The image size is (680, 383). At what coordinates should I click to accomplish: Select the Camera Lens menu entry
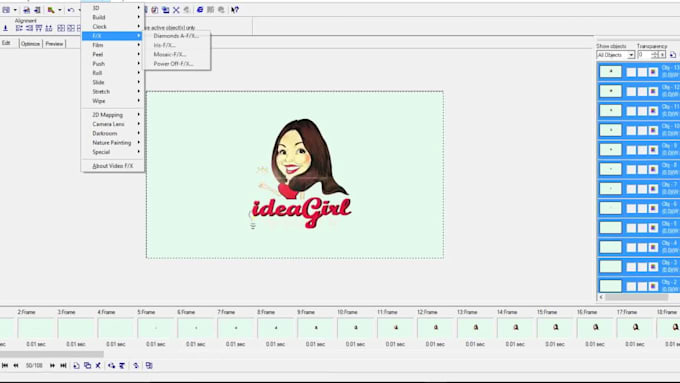113,124
